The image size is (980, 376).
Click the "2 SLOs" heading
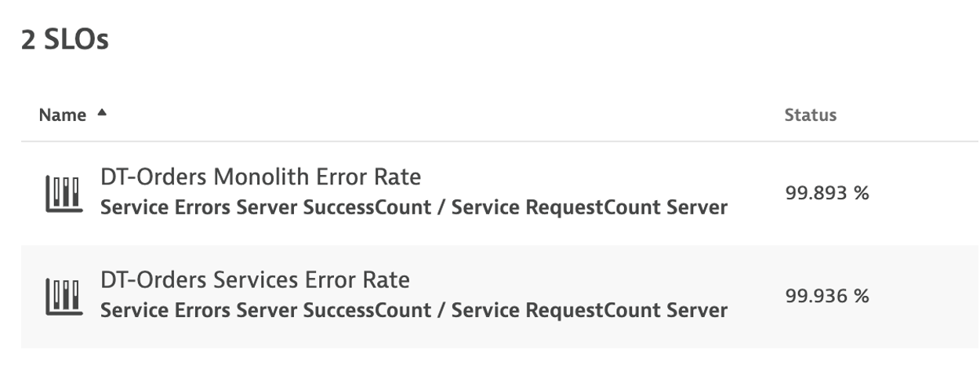coord(64,41)
